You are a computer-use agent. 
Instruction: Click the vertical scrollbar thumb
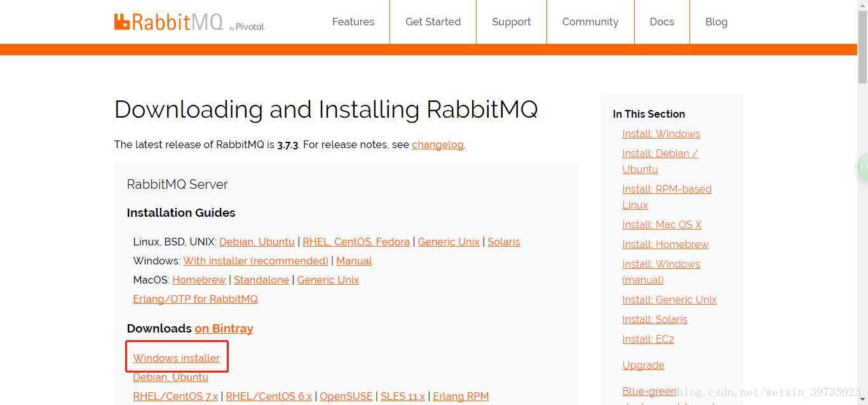coord(862,46)
